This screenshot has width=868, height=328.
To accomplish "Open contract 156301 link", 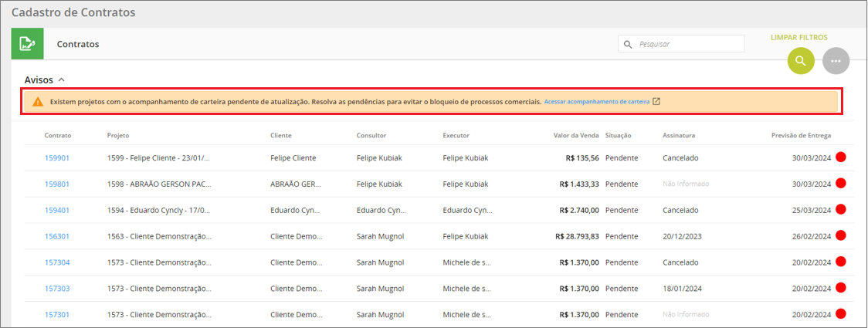I will pyautogui.click(x=57, y=236).
